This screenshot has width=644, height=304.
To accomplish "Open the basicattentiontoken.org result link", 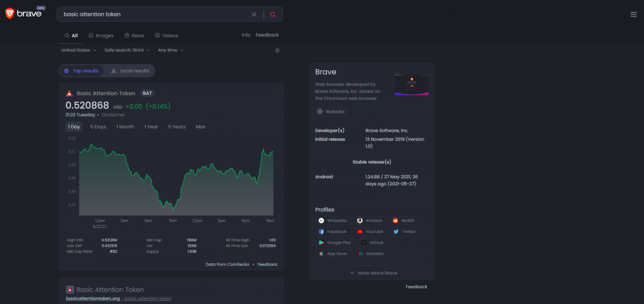I will pos(92,298).
